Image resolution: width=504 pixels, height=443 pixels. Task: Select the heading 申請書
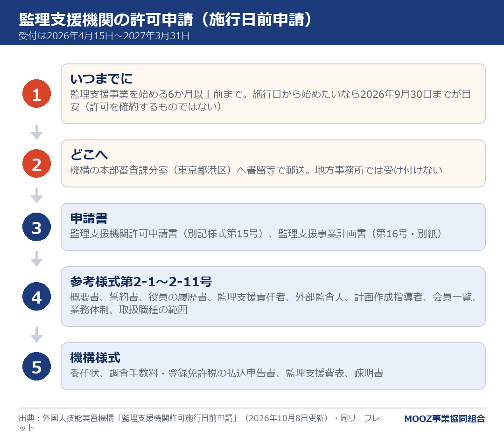[x=89, y=218]
